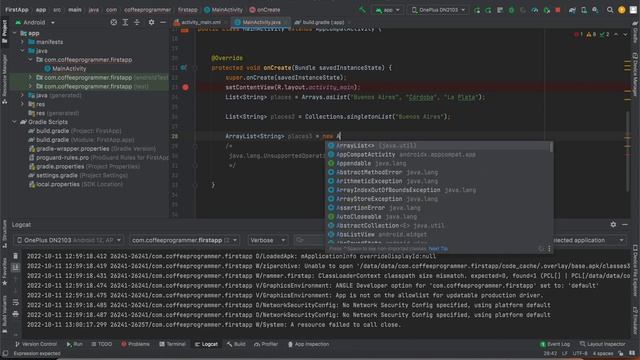The width and height of the screenshot is (640, 360).
Task: Collapse the app module node
Action: 15,33
